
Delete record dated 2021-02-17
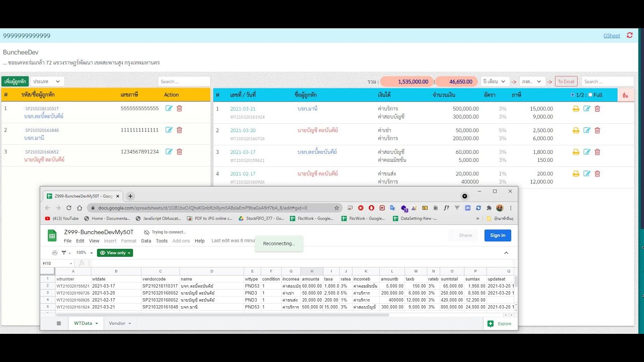tap(597, 173)
